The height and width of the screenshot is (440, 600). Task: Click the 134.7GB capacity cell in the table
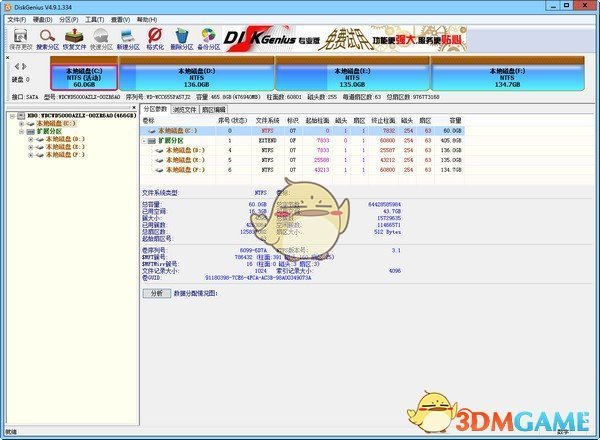click(451, 170)
